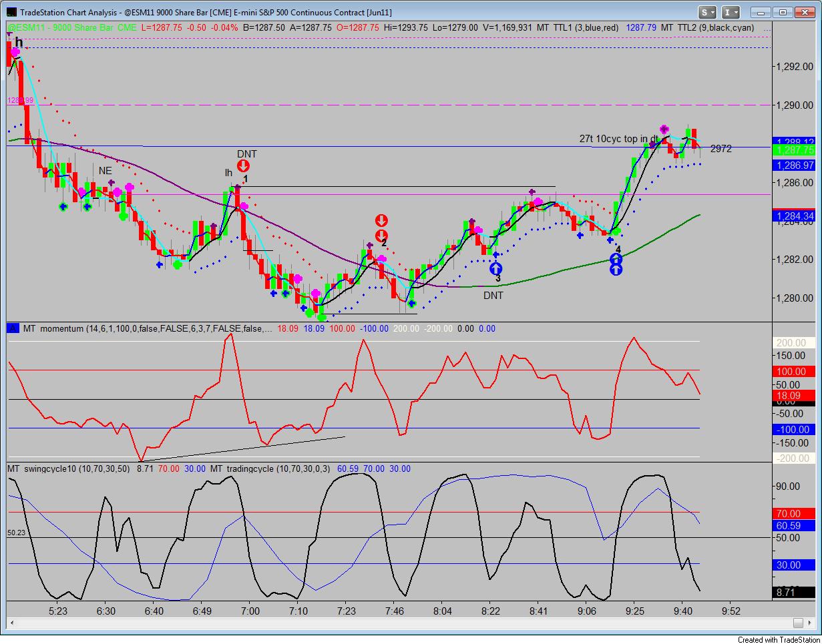Select red down-arrow signal marker labeled 1

tap(244, 166)
